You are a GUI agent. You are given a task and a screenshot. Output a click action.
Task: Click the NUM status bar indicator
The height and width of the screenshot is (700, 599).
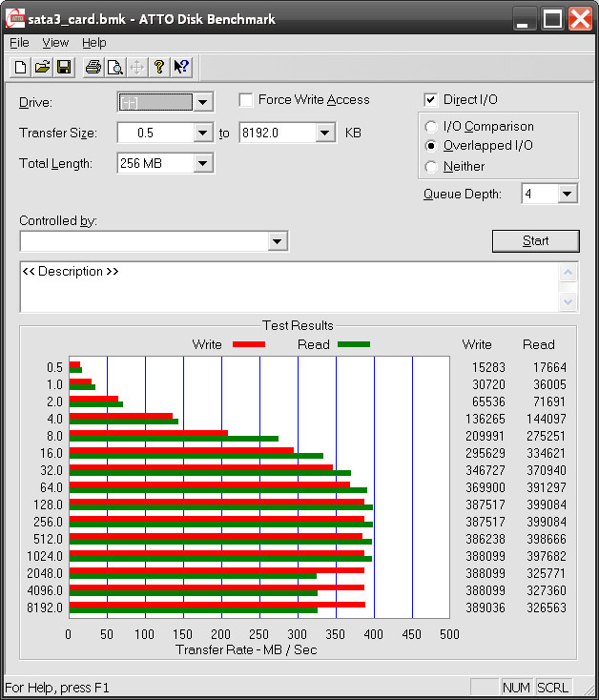click(x=516, y=688)
